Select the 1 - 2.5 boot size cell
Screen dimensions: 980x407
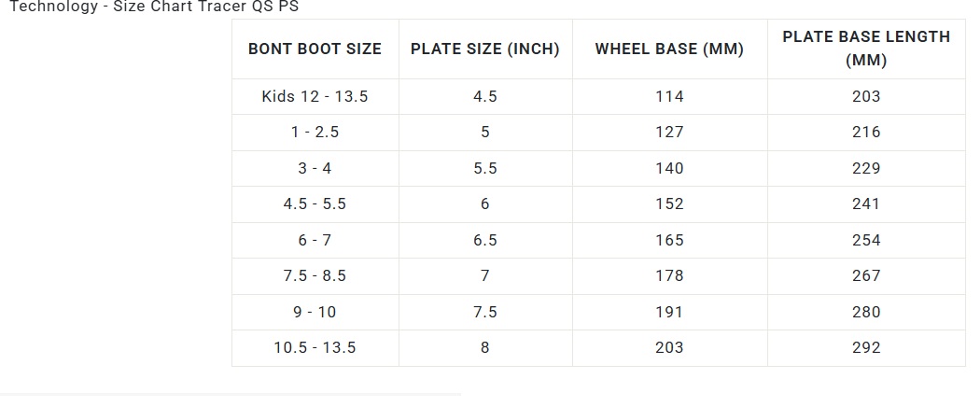315,132
